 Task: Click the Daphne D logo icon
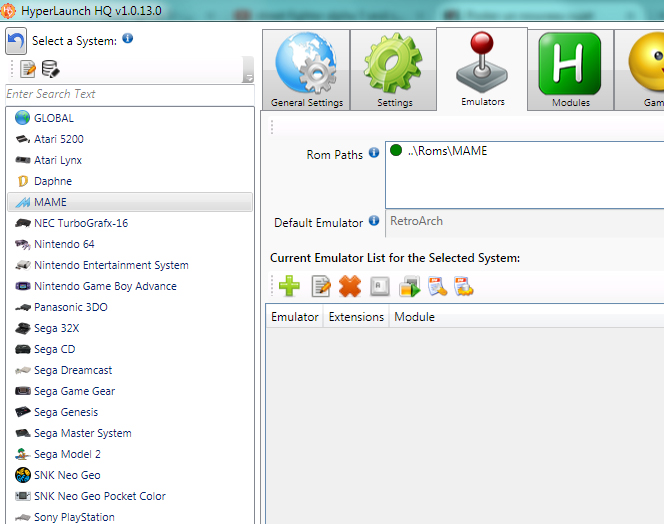pyautogui.click(x=23, y=181)
